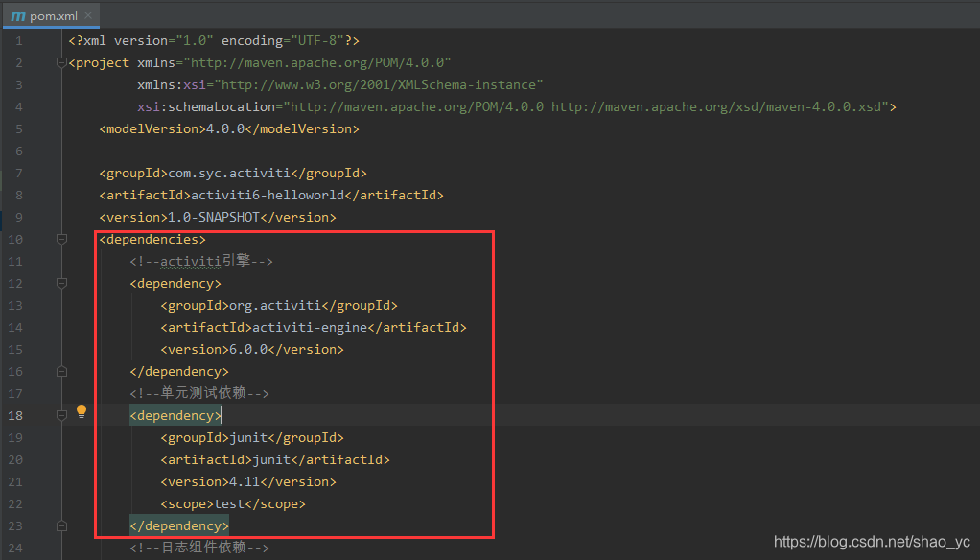The width and height of the screenshot is (980, 560).
Task: Collapse the junit dependency element
Action: pos(61,414)
